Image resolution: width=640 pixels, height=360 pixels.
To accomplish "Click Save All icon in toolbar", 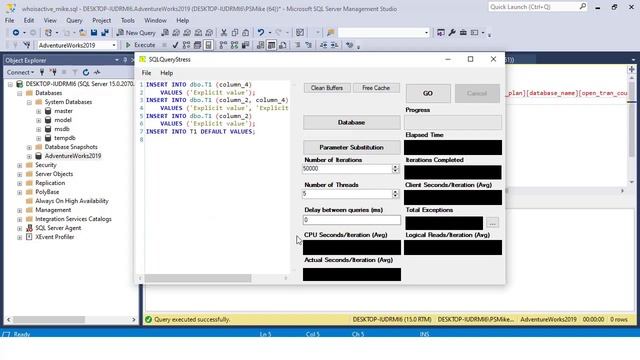I will pyautogui.click(x=105, y=33).
